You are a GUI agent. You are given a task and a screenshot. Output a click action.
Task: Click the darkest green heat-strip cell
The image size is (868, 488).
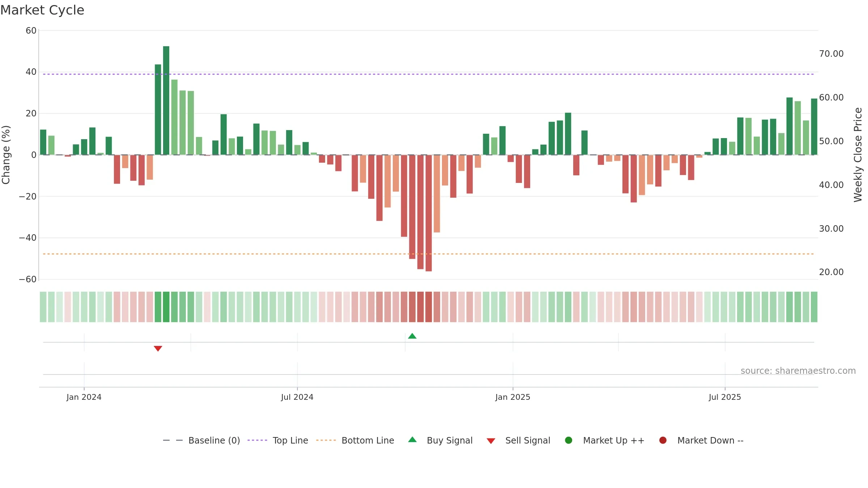click(166, 307)
